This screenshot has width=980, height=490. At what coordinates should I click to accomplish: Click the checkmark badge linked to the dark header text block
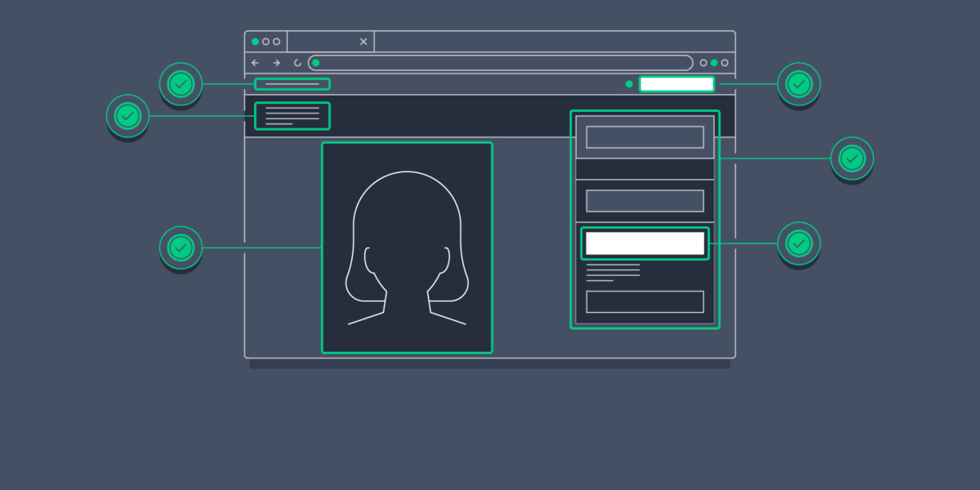(127, 116)
